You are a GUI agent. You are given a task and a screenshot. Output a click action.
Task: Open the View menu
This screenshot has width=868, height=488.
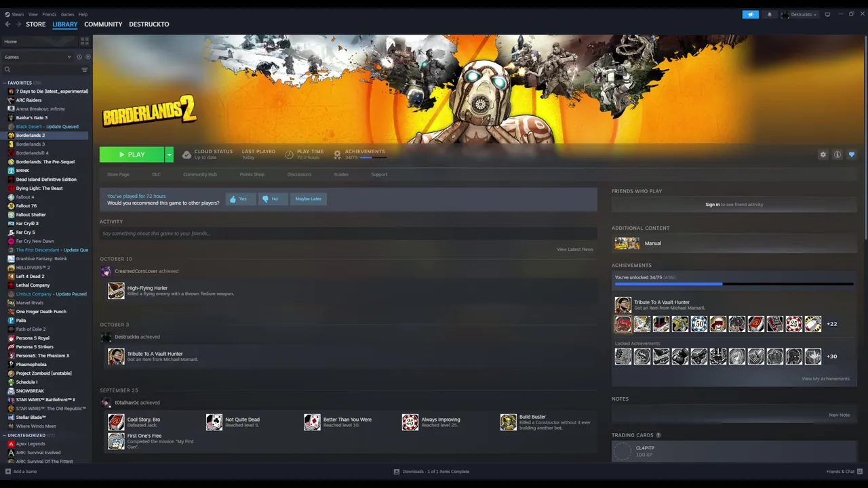click(33, 14)
